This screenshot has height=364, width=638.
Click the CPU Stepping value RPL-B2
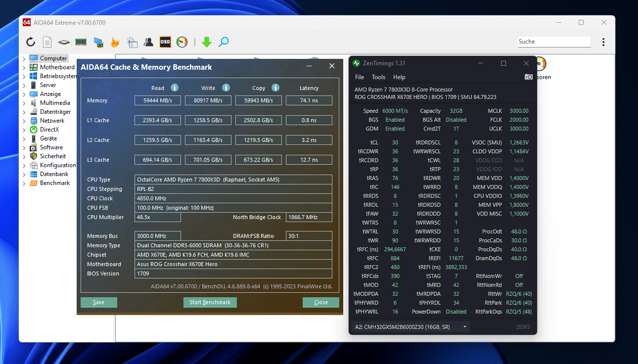[x=233, y=189]
